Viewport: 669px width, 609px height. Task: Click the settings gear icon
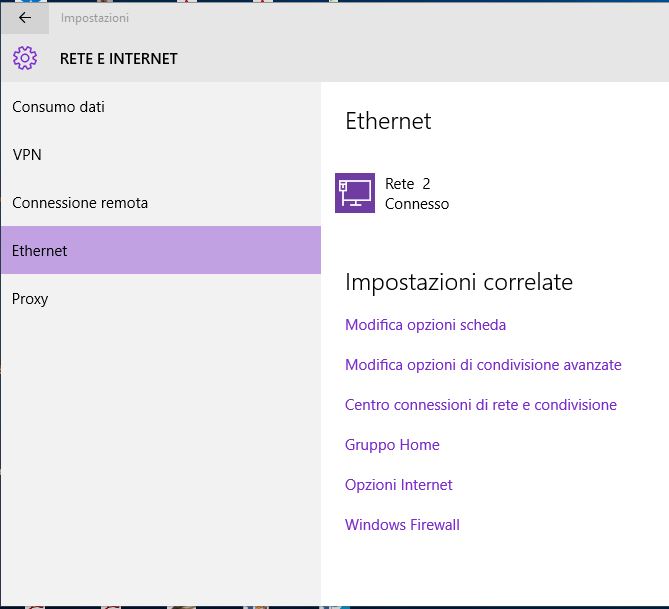[26, 58]
